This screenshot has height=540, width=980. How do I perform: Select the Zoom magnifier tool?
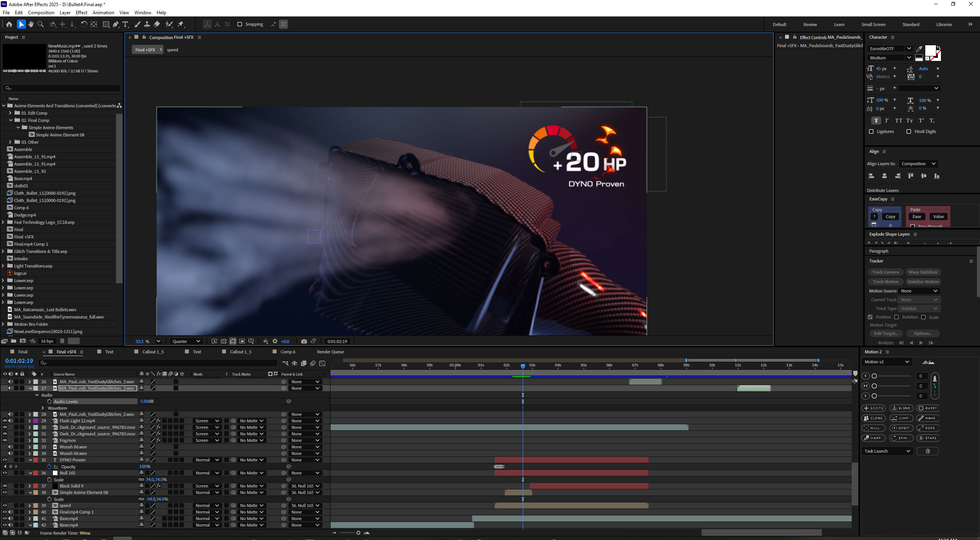point(40,24)
